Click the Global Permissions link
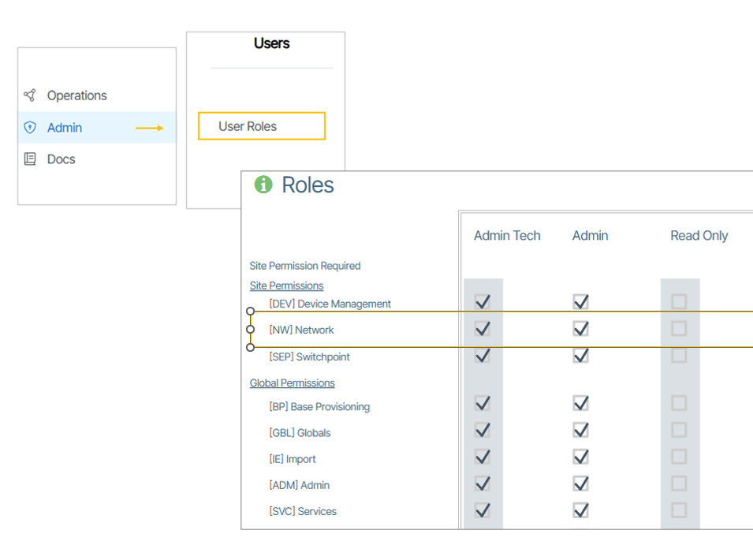Viewport: 753px width, 560px height. 292,383
